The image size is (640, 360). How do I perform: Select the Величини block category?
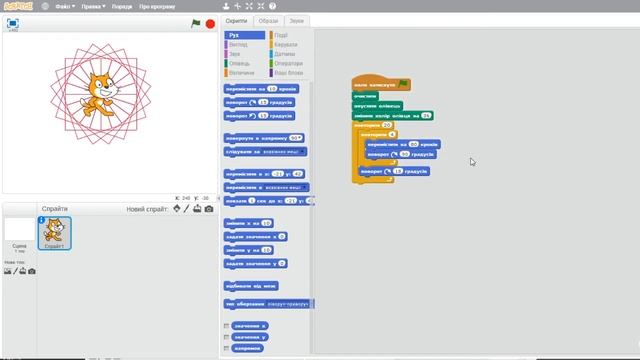click(244, 73)
